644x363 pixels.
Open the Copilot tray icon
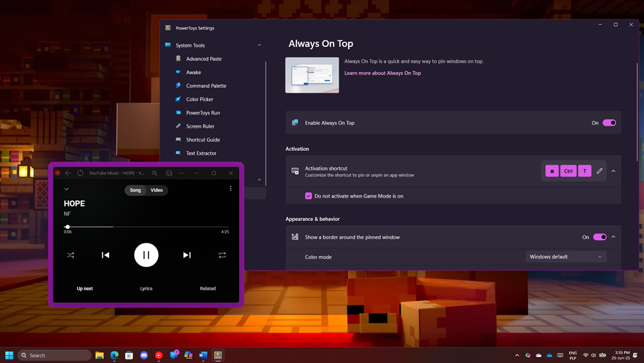(528, 355)
